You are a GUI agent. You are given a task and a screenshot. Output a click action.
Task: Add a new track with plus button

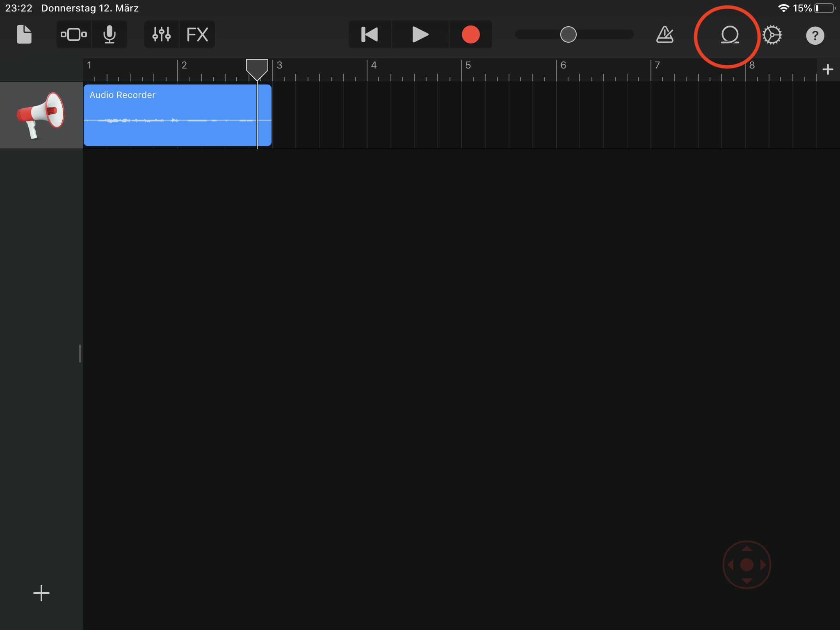pos(41,593)
